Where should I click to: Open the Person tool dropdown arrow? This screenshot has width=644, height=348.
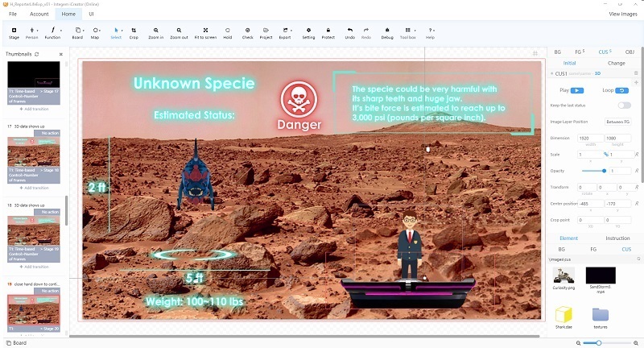tap(37, 31)
